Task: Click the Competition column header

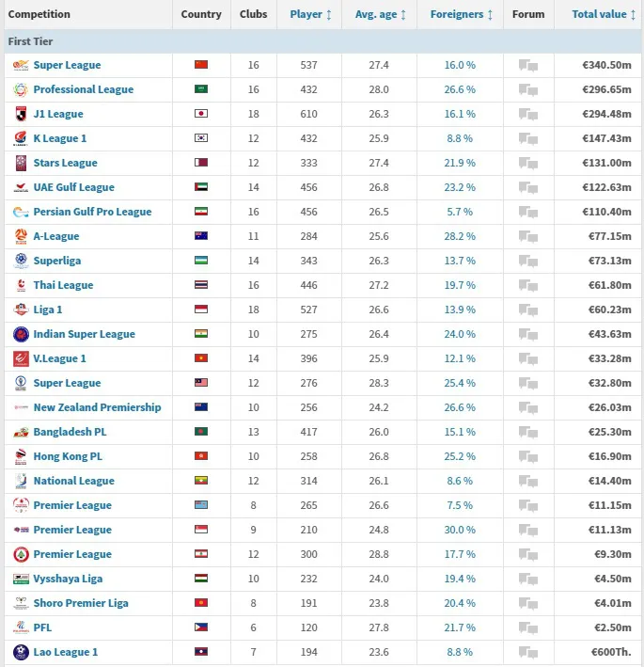Action: click(39, 14)
